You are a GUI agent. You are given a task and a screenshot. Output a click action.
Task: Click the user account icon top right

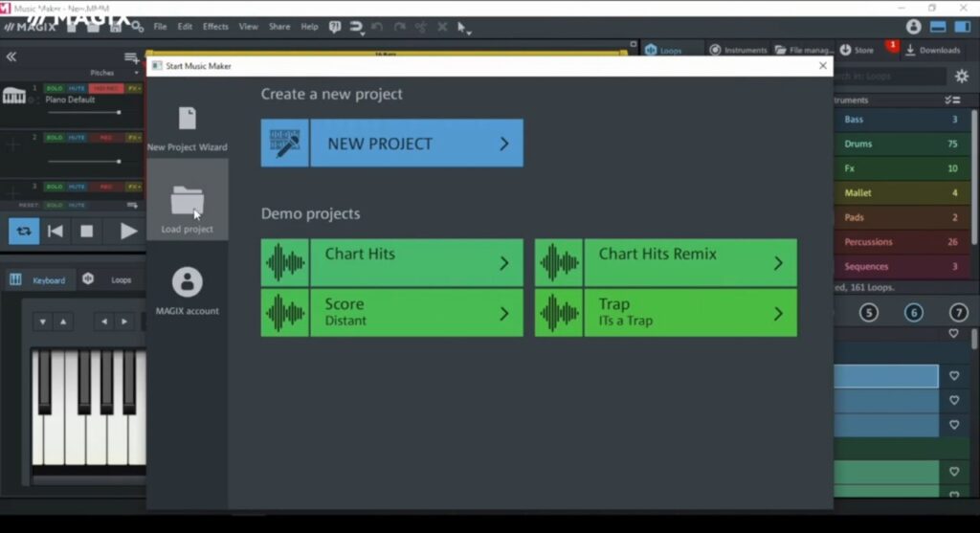pos(913,27)
